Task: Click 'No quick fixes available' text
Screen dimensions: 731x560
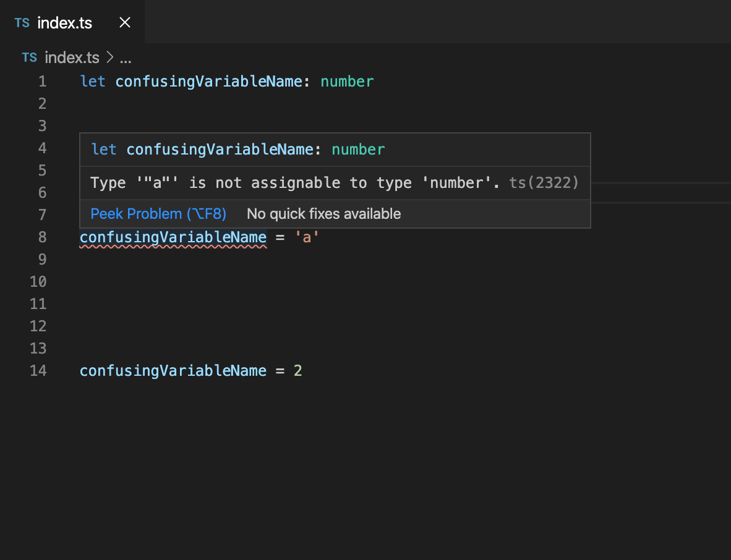Action: point(323,213)
